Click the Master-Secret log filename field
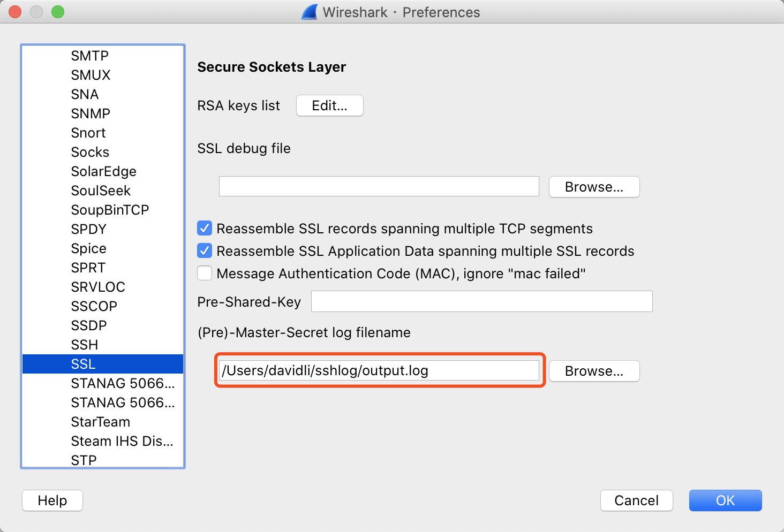Screen dimensions: 784x532 pyautogui.click(x=379, y=370)
